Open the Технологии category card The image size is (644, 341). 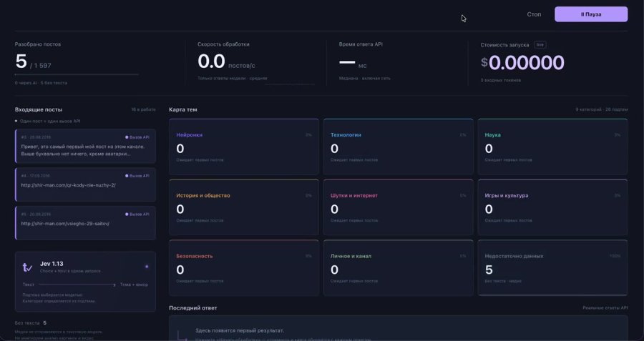tap(398, 147)
